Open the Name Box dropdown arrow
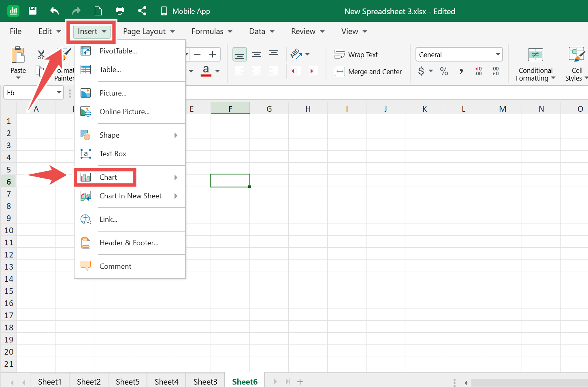 click(x=59, y=92)
